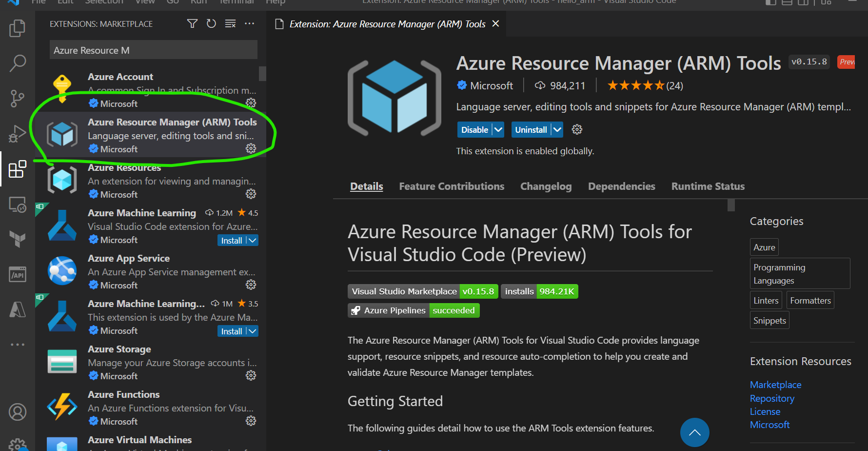The width and height of the screenshot is (868, 451).
Task: Refresh the extensions marketplace list
Action: coord(211,23)
